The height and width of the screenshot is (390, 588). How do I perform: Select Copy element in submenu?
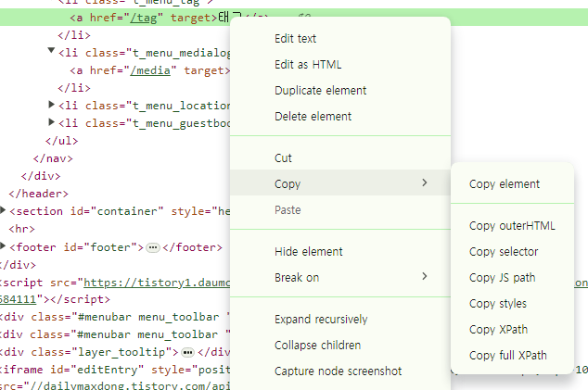[x=505, y=184]
